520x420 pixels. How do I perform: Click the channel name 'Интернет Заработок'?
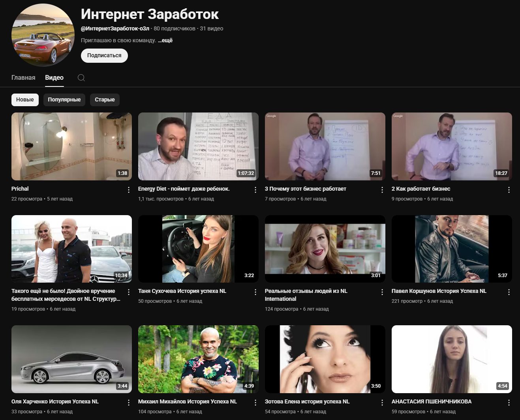point(150,14)
